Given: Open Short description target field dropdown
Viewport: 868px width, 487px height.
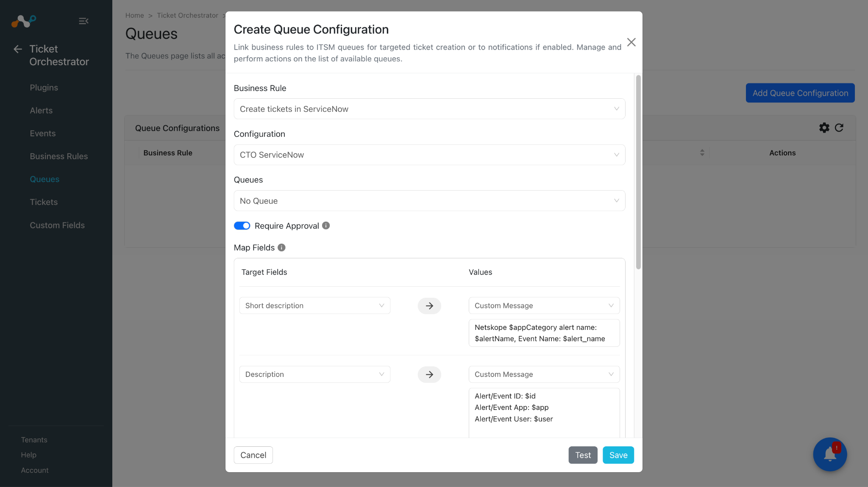Looking at the screenshot, I should [x=315, y=306].
